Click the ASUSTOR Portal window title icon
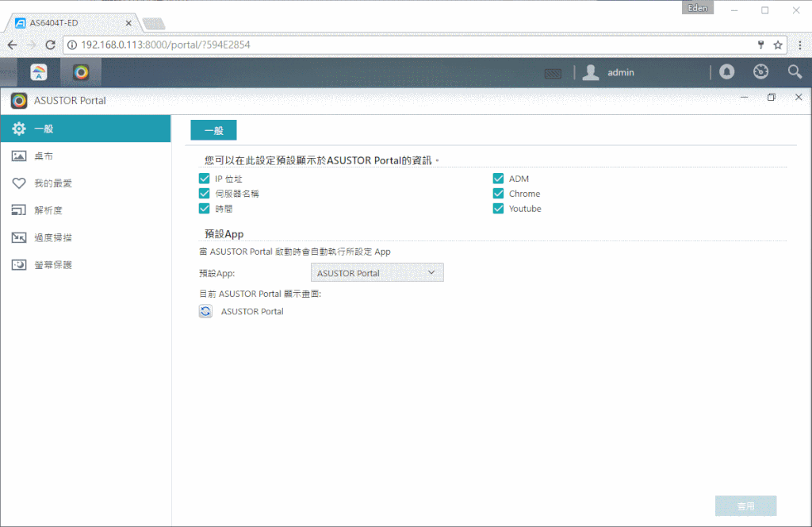 click(19, 101)
